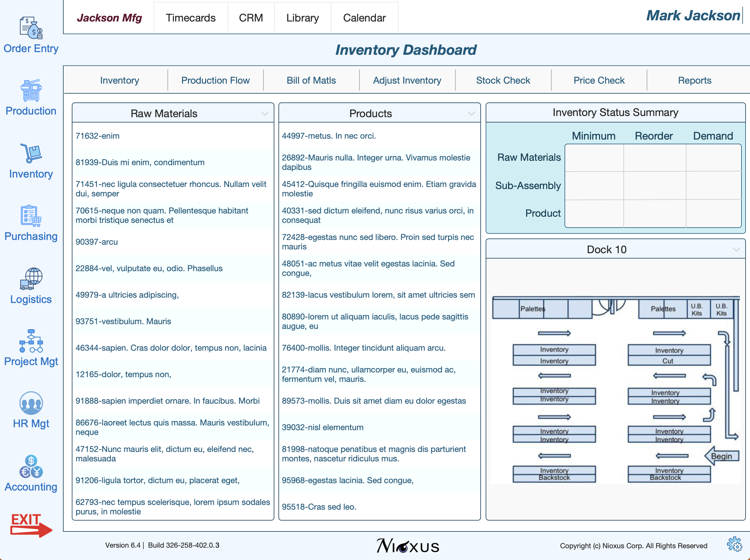Click the Adjust Inventory button
750x560 pixels.
point(407,80)
